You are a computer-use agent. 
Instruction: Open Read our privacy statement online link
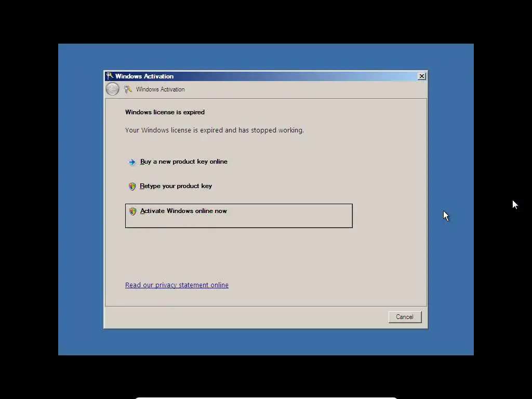177,285
